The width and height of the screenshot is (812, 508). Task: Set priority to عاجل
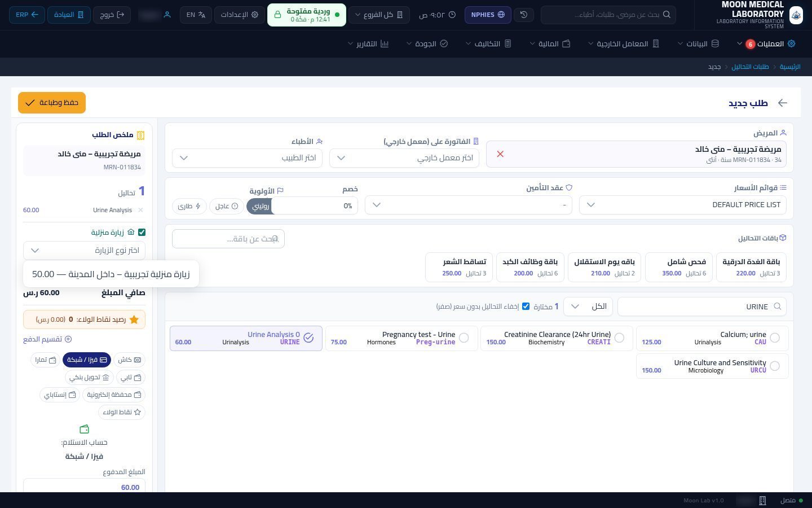coord(226,206)
